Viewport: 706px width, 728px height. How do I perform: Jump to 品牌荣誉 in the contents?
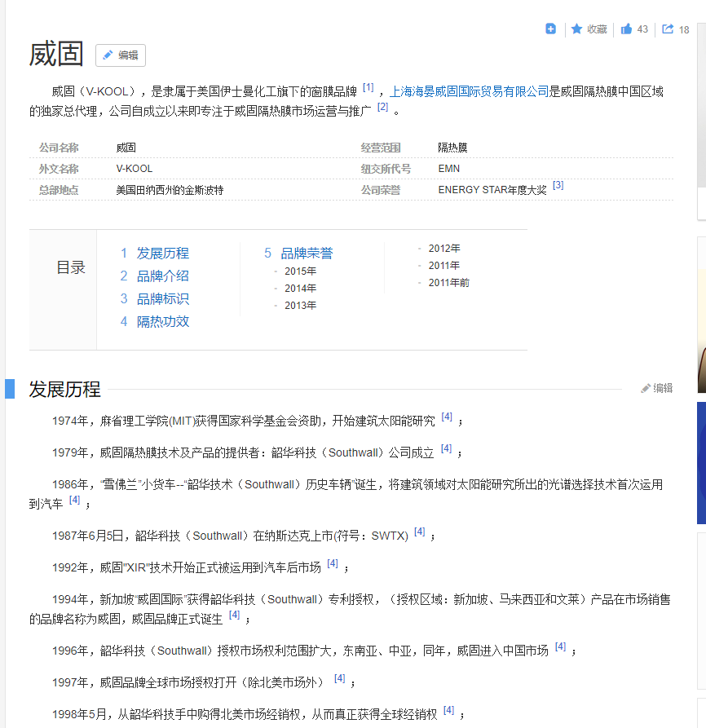tap(307, 253)
